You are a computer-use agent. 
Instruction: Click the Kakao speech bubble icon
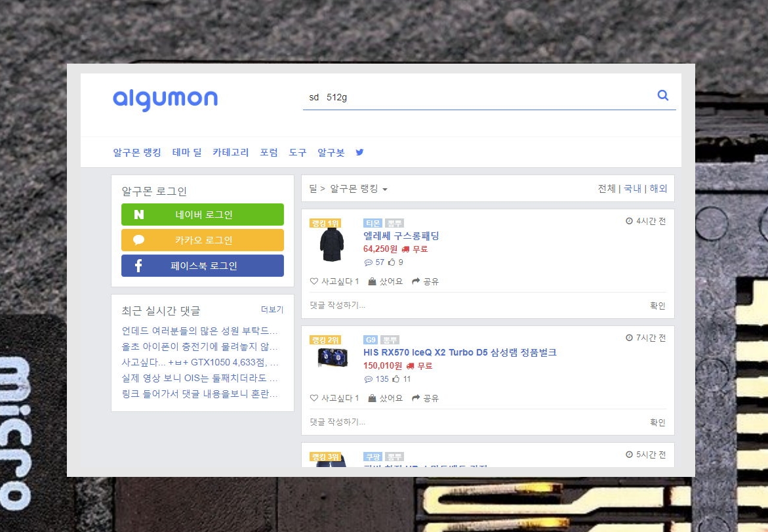coord(138,240)
